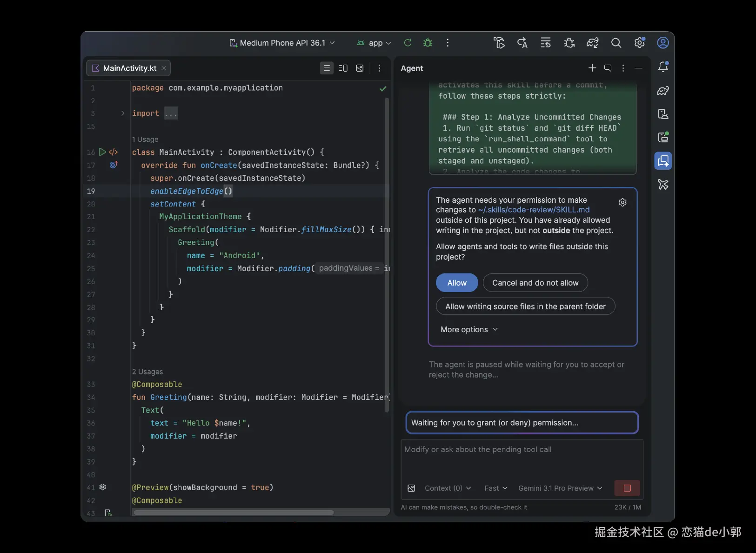The image size is (756, 553).
Task: Click Sync Project with Gradle Files icon
Action: (592, 43)
